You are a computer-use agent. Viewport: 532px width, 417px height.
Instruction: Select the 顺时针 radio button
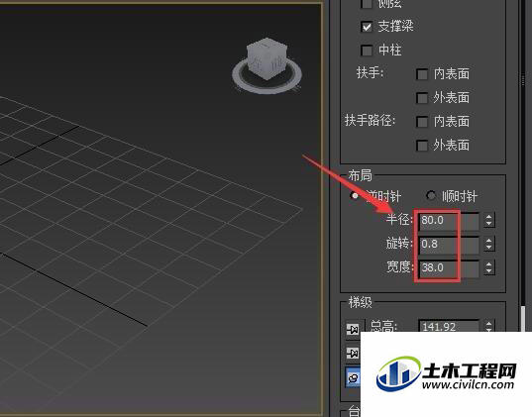pos(431,195)
